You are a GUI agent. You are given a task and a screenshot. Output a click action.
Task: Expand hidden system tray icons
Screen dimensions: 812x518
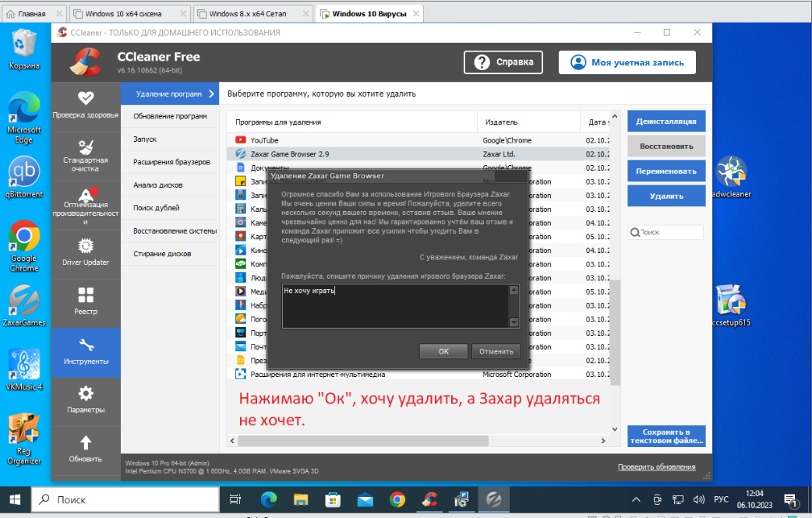[x=636, y=499]
